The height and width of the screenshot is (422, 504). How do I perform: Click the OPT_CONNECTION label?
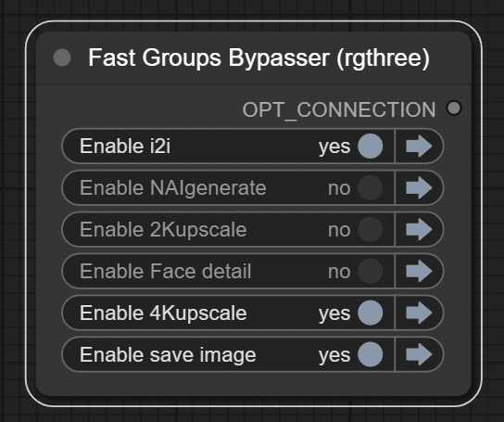339,109
